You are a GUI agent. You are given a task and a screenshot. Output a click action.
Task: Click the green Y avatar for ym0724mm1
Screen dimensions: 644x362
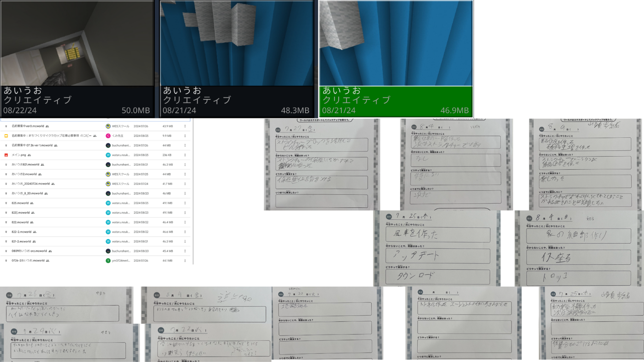click(x=108, y=260)
